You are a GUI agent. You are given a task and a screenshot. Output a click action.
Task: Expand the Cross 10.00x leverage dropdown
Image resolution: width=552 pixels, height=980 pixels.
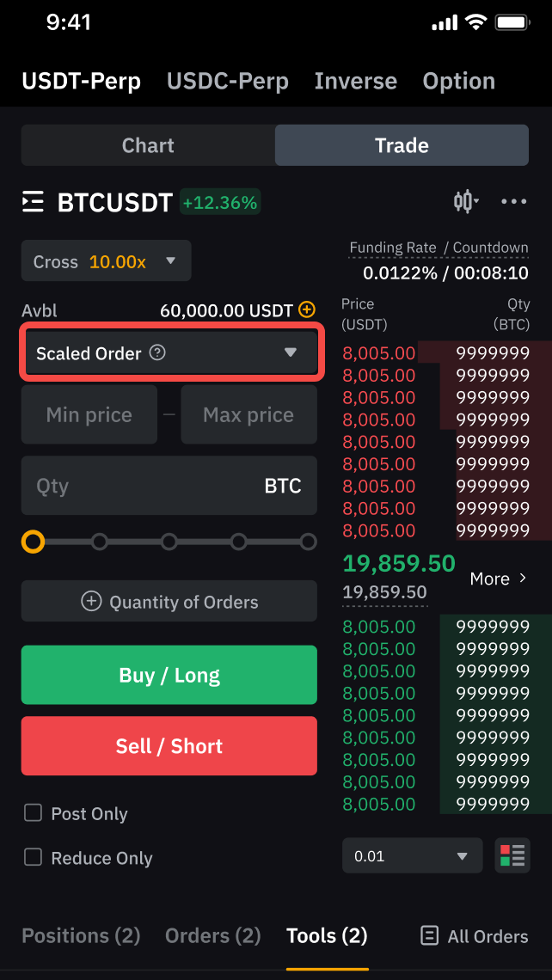coord(107,261)
